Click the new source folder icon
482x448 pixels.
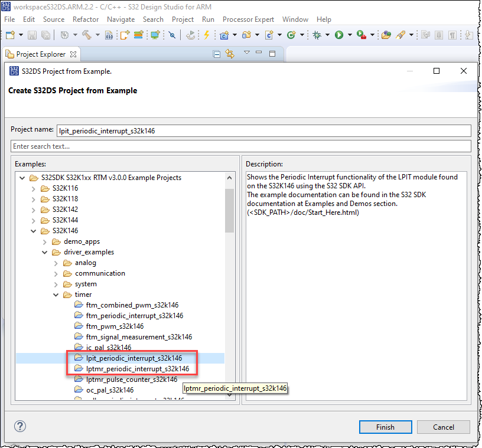[x=247, y=35]
